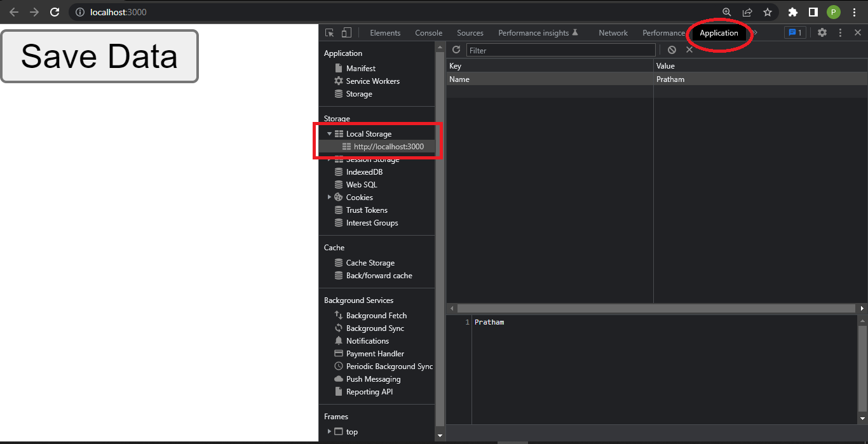Open DevTools settings gear
The width and height of the screenshot is (868, 444).
[x=822, y=32]
